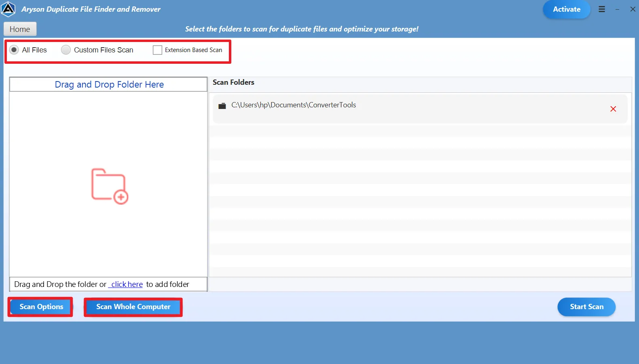
Task: Enable the Extension Based Scan checkbox
Action: tap(157, 50)
